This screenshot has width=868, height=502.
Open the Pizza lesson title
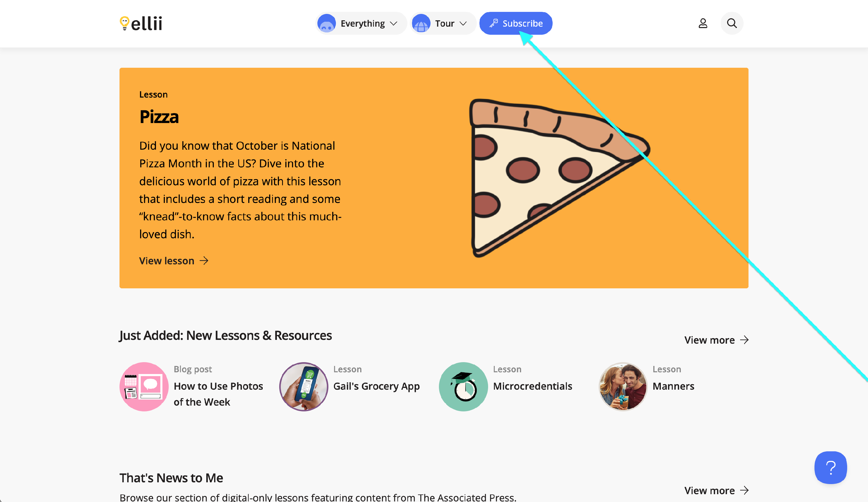(159, 117)
